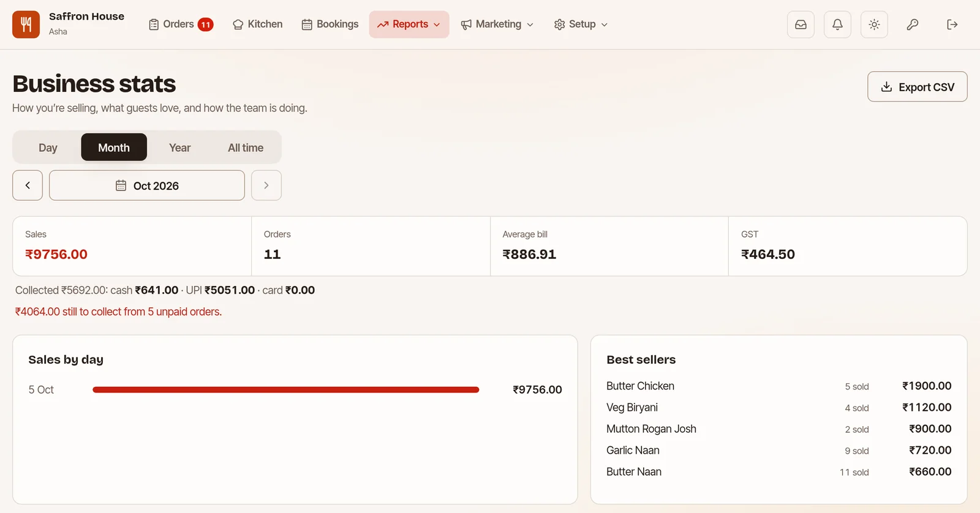
Task: Click the Saffron House restaurant name
Action: pyautogui.click(x=86, y=17)
